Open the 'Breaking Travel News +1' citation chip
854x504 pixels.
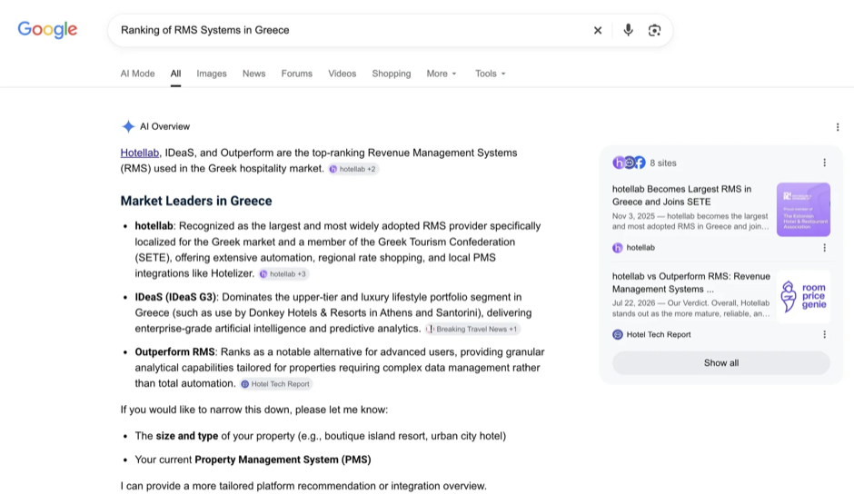click(472, 330)
